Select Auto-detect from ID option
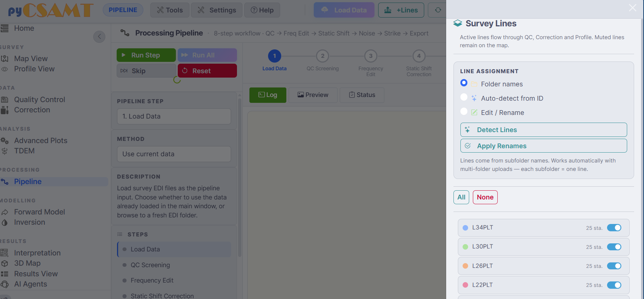This screenshot has height=299, width=644. [x=464, y=97]
